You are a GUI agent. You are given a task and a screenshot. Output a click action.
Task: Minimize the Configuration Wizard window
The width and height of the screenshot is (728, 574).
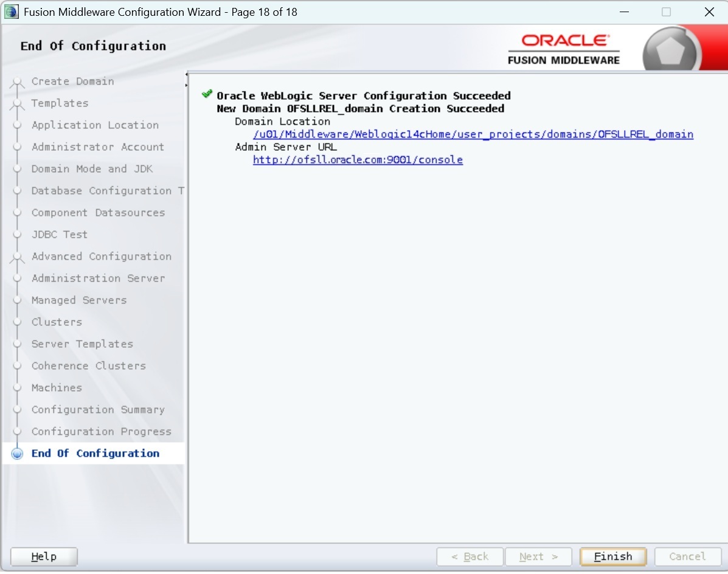[625, 12]
